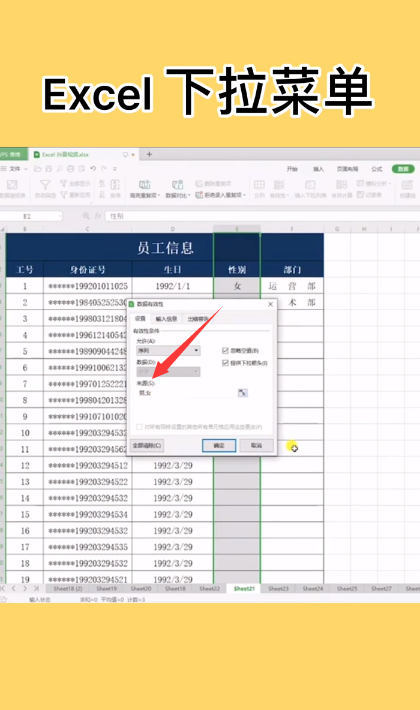Switch to Sheet18 (2) tab
The height and width of the screenshot is (710, 420).
point(68,589)
